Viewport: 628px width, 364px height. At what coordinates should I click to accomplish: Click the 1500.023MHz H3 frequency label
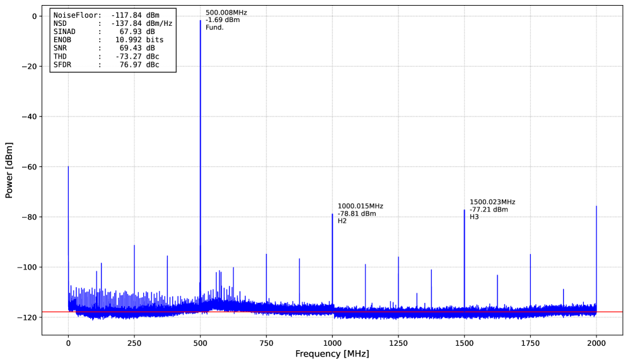(492, 202)
